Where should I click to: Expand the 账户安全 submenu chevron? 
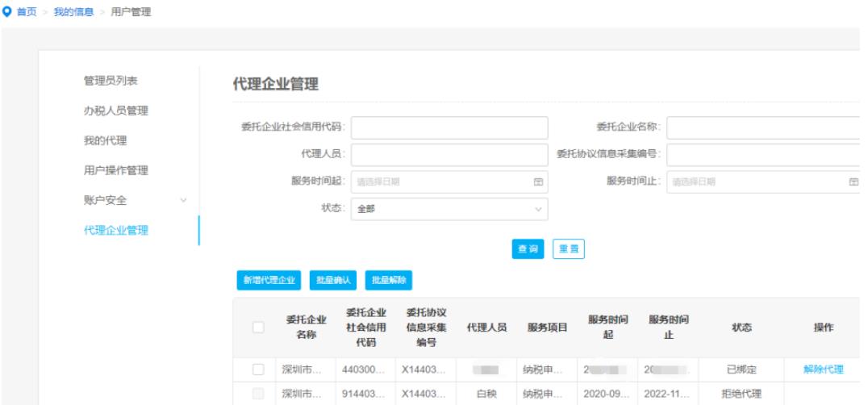tap(183, 200)
